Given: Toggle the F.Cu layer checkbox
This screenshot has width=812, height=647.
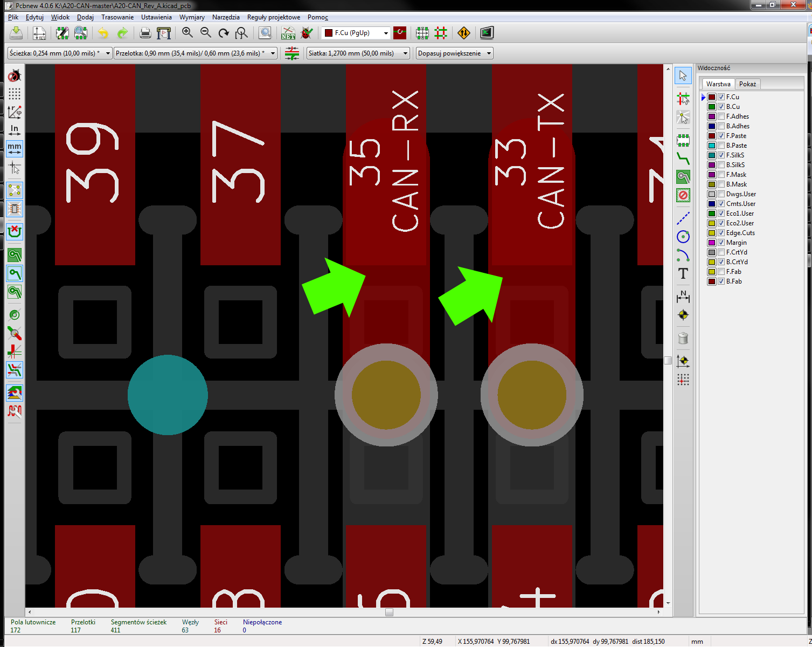Looking at the screenshot, I should [721, 97].
